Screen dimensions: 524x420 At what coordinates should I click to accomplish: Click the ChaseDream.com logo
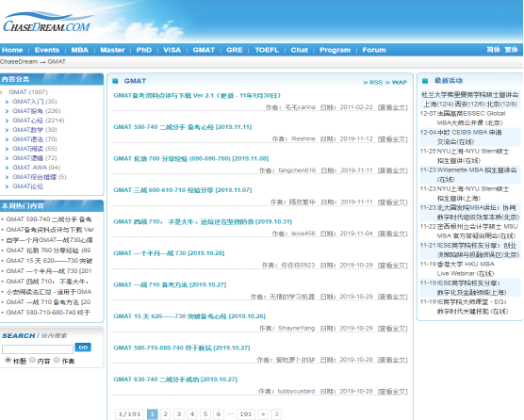47,22
